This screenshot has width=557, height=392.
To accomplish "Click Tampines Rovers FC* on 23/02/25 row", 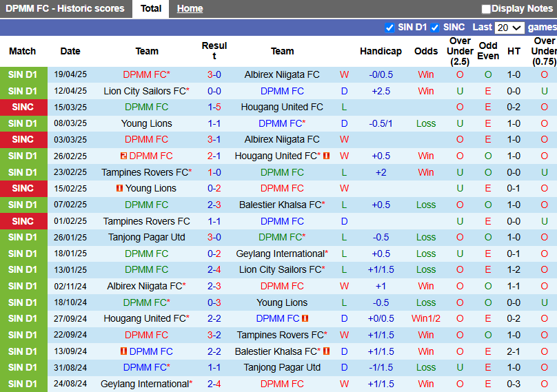I will [x=146, y=172].
